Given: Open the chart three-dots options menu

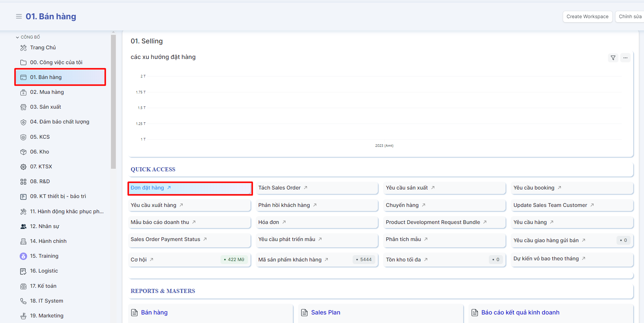Looking at the screenshot, I should click(x=625, y=58).
